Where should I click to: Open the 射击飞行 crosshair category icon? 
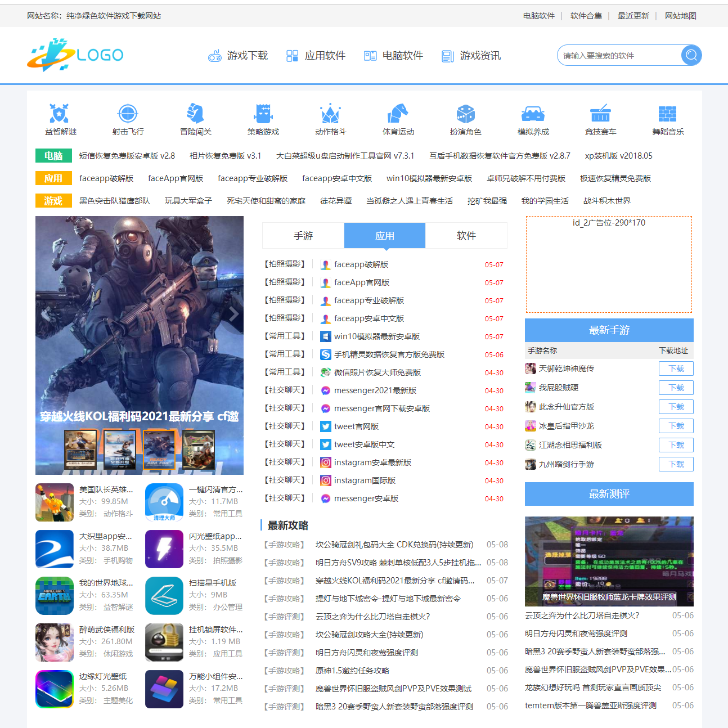click(128, 114)
